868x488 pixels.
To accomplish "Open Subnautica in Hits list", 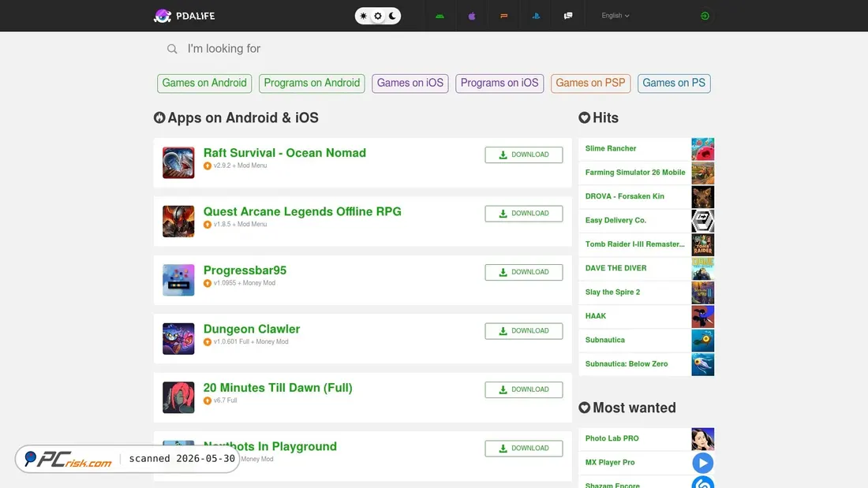I will (605, 340).
